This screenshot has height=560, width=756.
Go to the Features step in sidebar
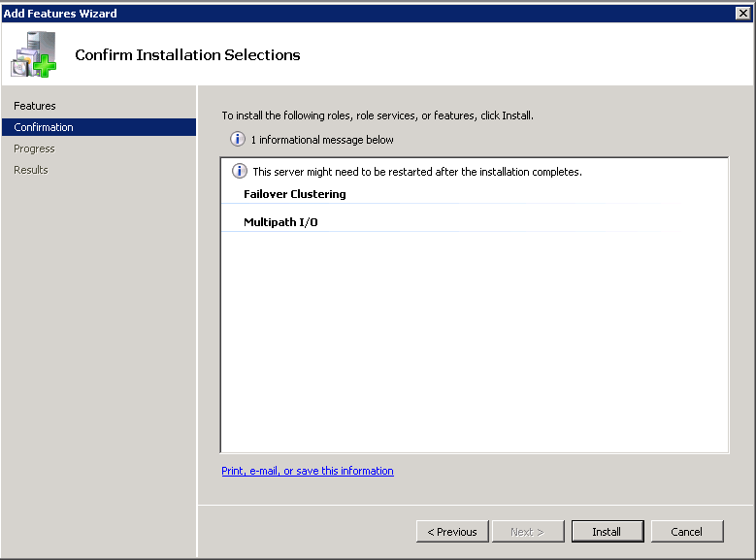coord(35,106)
